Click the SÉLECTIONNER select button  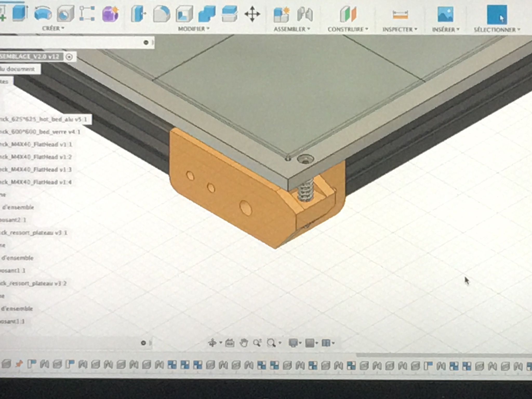tap(497, 15)
